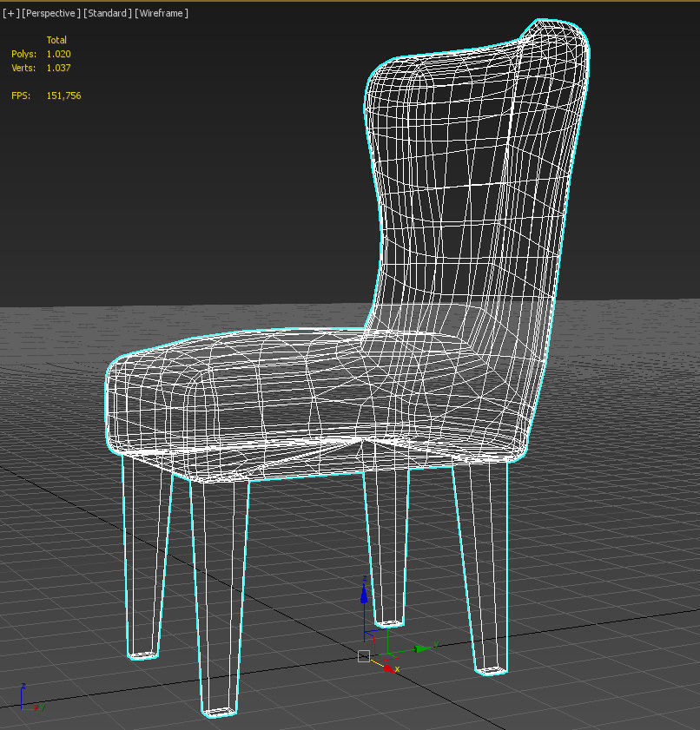This screenshot has width=700, height=730.
Task: Click the Verts count value 1.037
Action: pos(59,68)
